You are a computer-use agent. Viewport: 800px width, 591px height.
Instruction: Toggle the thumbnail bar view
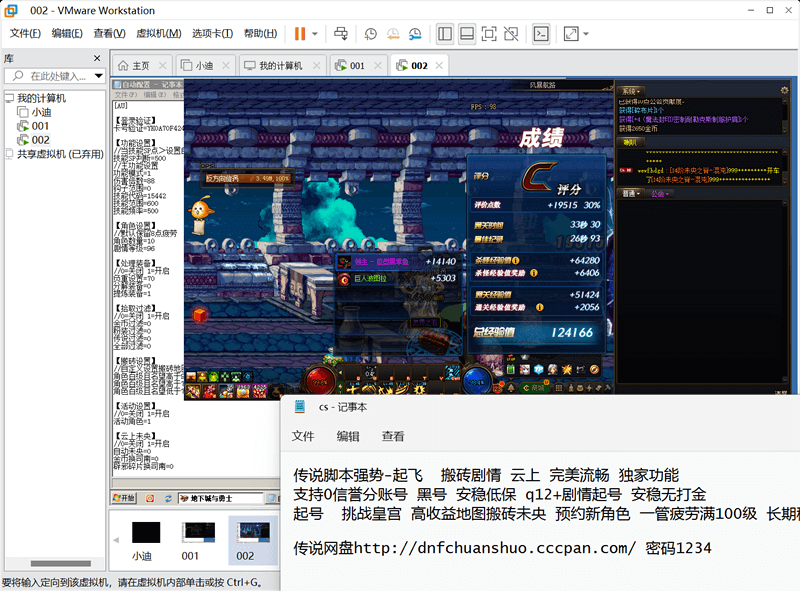pos(467,34)
